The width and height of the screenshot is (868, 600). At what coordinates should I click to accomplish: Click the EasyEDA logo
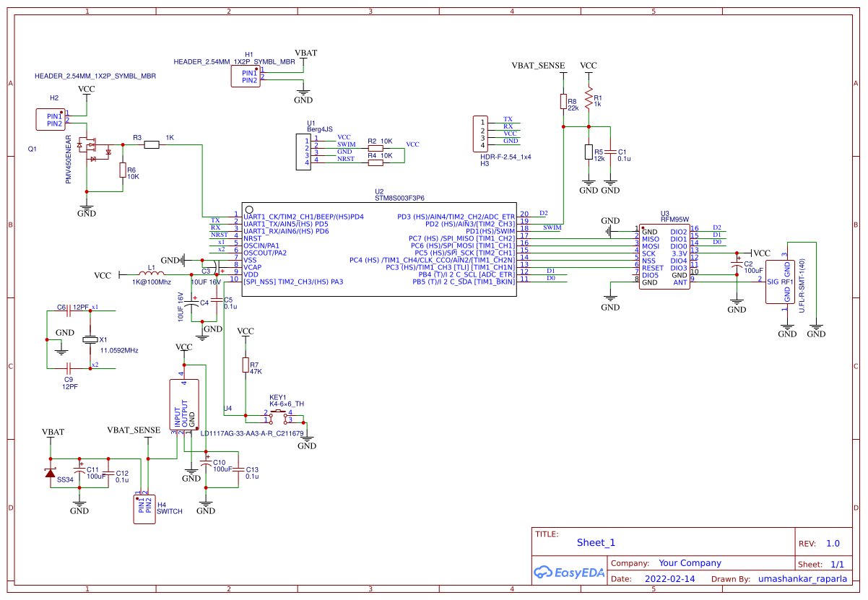pos(570,573)
